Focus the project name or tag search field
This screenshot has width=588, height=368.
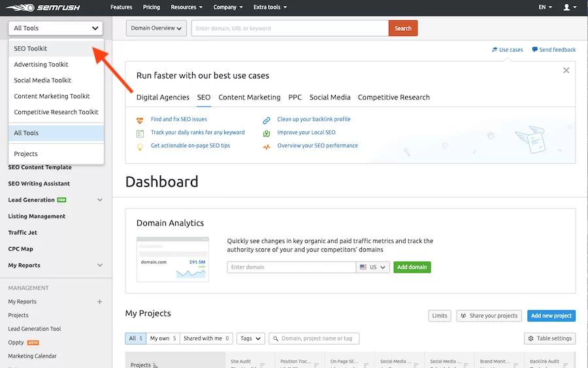314,339
